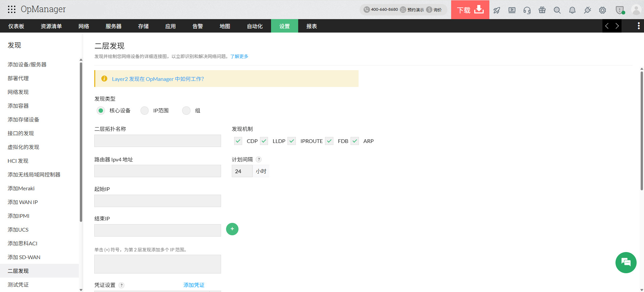This screenshot has height=292, width=644.
Task: Open the user profile avatar
Action: tap(636, 10)
